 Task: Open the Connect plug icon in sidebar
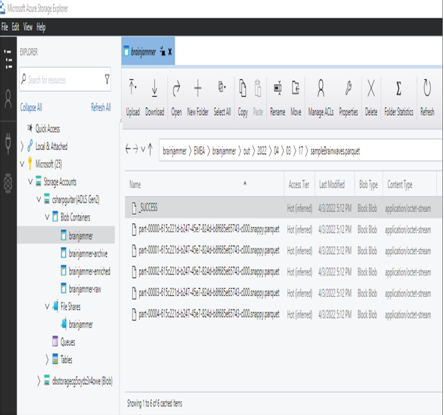(8, 143)
